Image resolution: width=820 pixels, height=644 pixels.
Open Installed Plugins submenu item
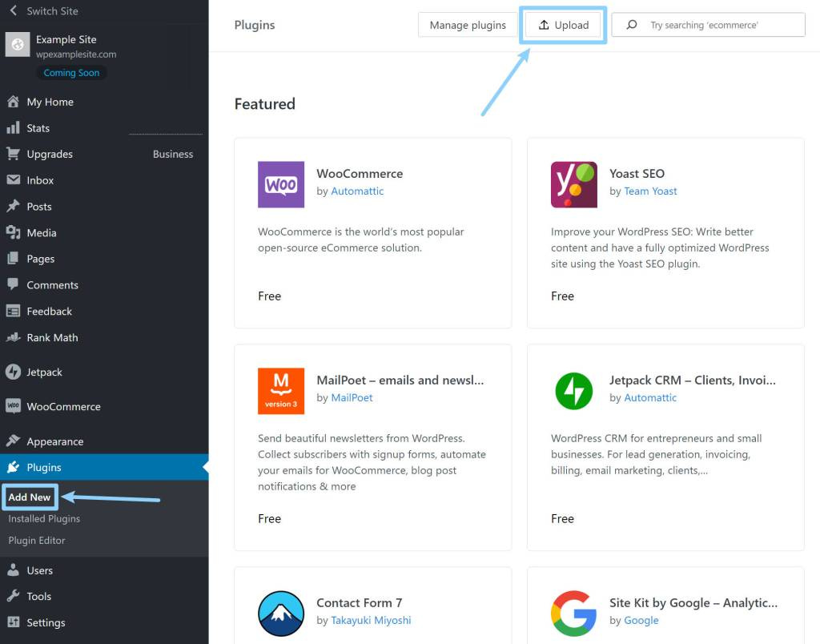(x=44, y=518)
